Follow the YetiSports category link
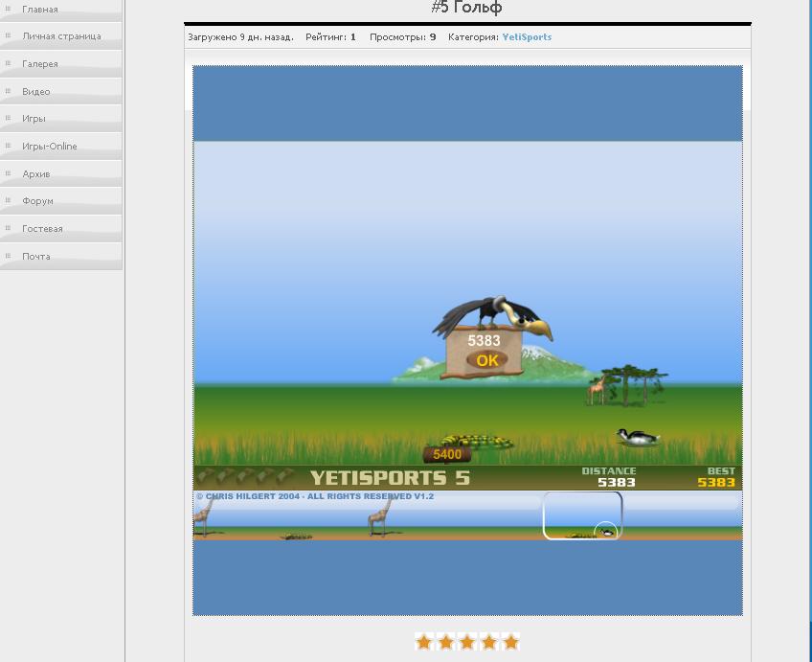812x662 pixels. [527, 36]
